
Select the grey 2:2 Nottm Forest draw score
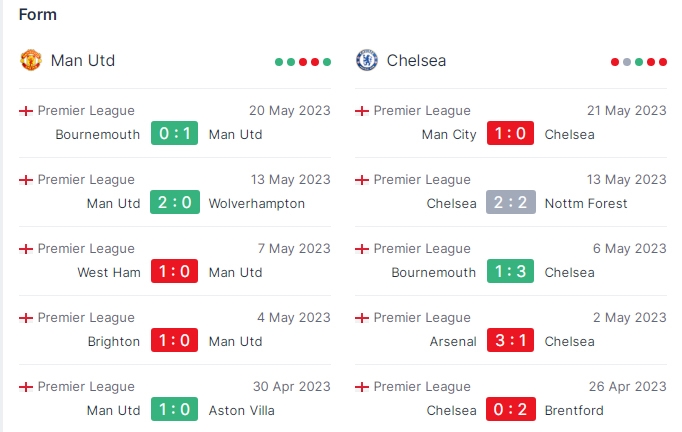[511, 202]
